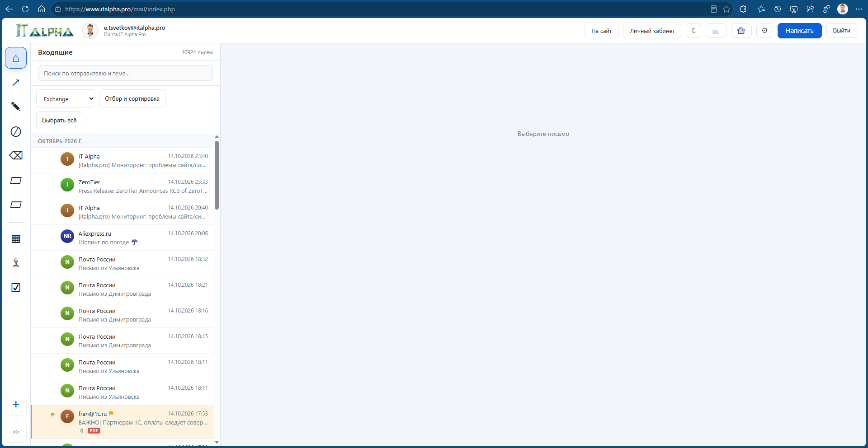Click the flying envelope icon in header
Image resolution: width=868 pixels, height=448 pixels.
pos(716,31)
